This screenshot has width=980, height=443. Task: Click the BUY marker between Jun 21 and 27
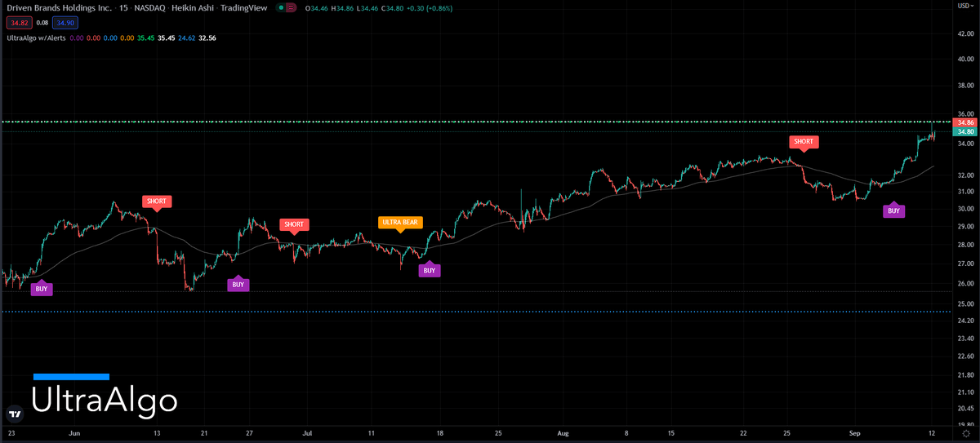238,284
